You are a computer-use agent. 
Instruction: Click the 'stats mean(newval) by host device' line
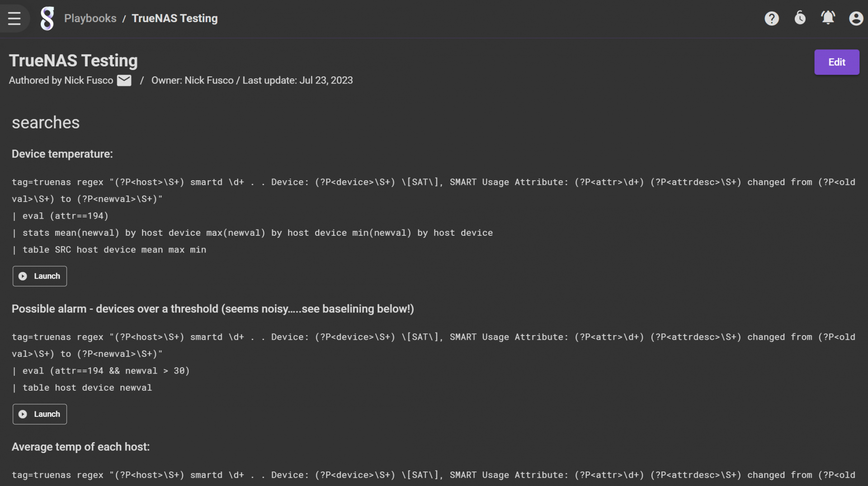click(x=252, y=233)
